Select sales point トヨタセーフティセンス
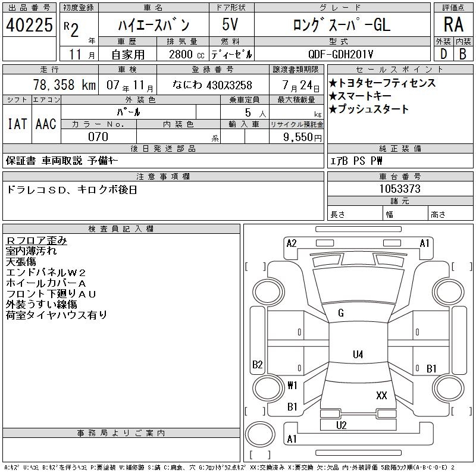The height and width of the screenshot is (476, 476). (x=382, y=83)
